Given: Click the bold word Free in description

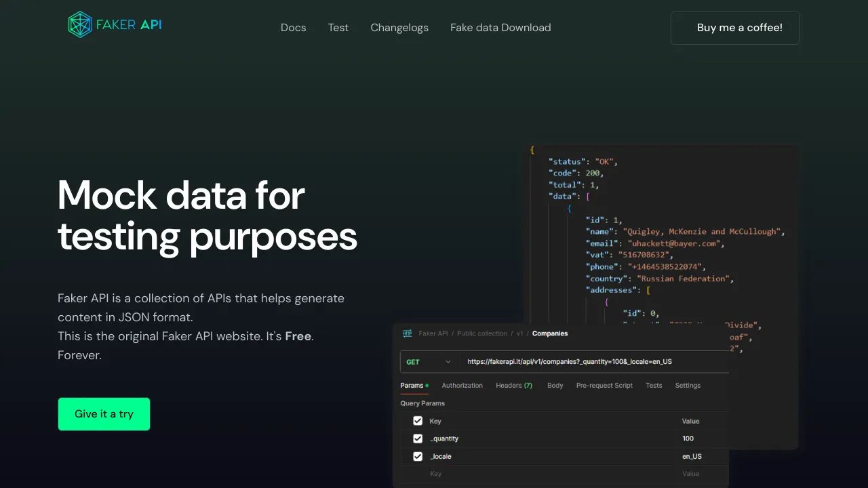Looking at the screenshot, I should pos(298,336).
